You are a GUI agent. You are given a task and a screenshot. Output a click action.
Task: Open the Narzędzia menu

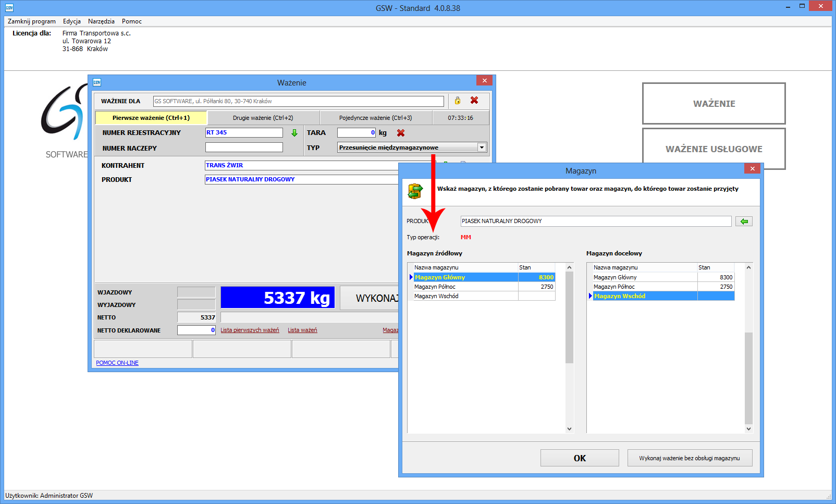[101, 21]
